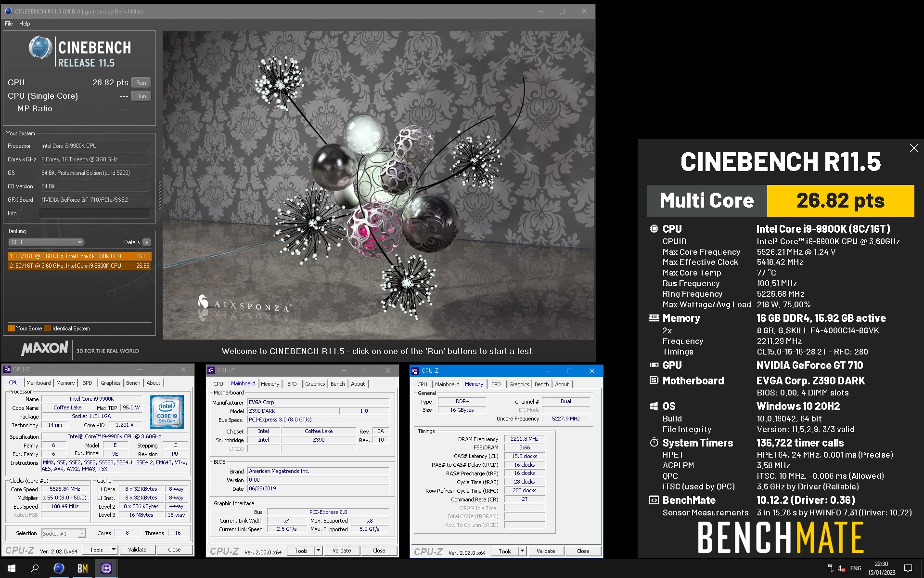Close the BenchMate result overlay

click(x=914, y=148)
